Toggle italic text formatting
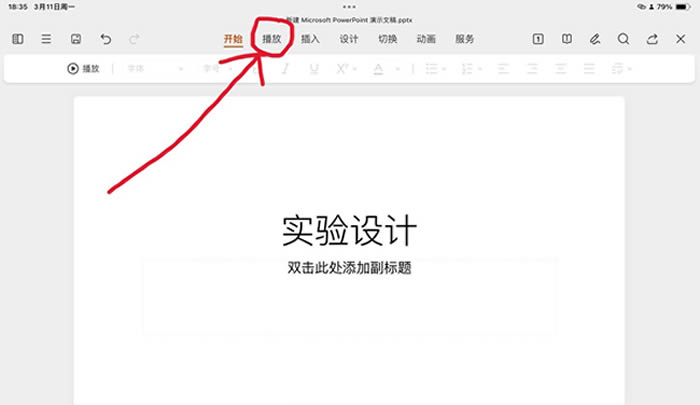The image size is (700, 405). [x=285, y=69]
